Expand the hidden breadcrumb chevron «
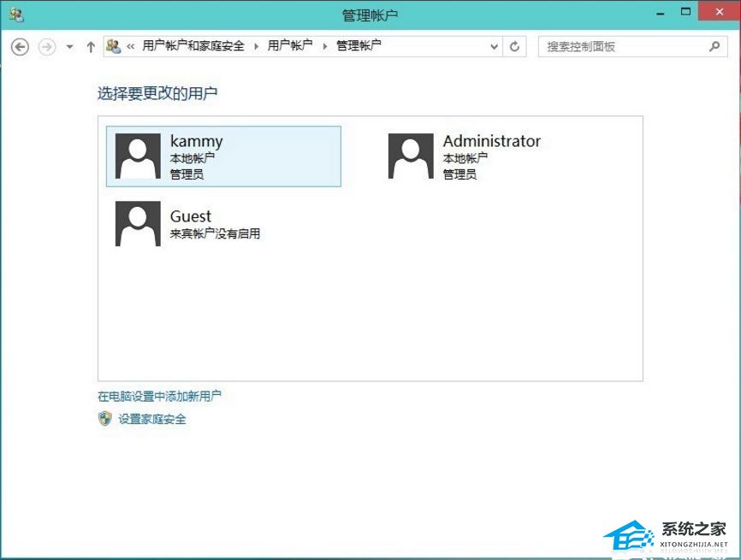Viewport: 741px width, 560px height. [x=130, y=46]
